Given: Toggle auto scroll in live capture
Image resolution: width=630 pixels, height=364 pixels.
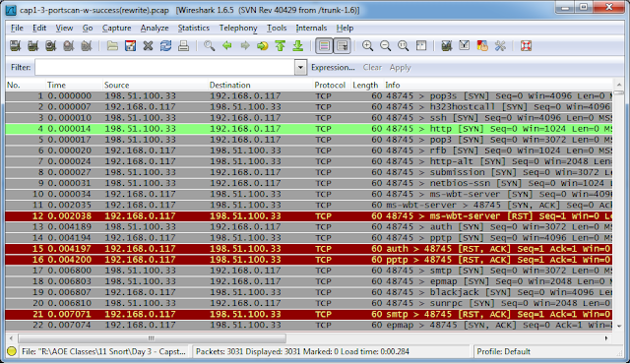Looking at the screenshot, I should (x=343, y=46).
